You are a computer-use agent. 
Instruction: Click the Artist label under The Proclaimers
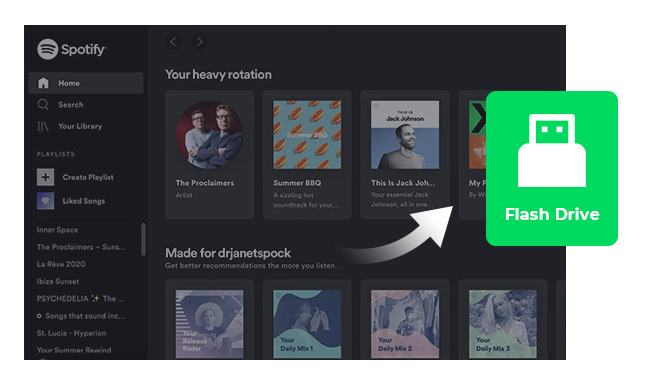[x=184, y=195]
